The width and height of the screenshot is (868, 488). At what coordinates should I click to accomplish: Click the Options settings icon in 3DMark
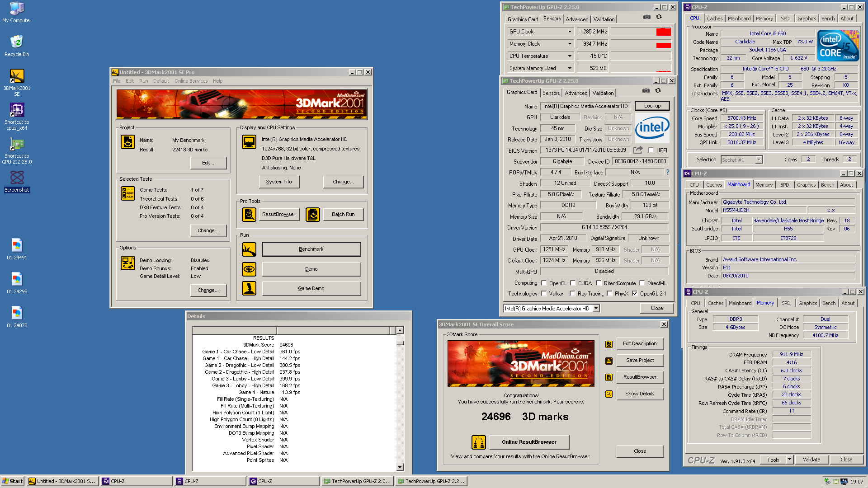[128, 263]
